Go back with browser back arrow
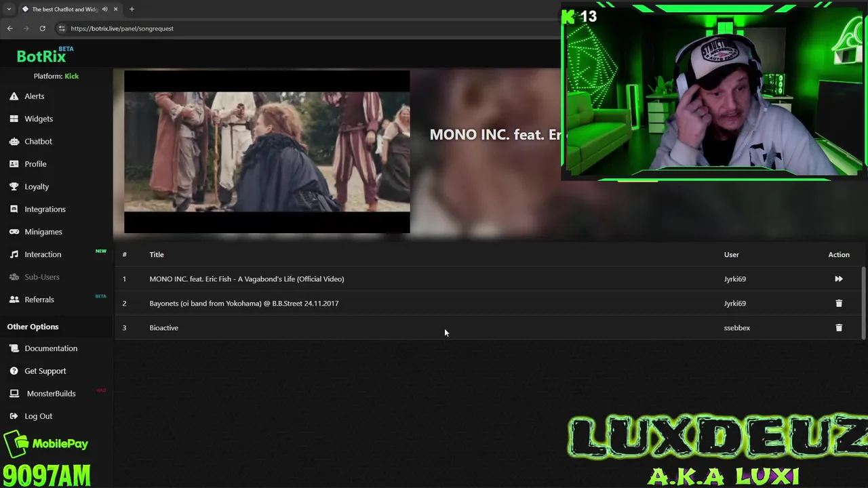 [x=9, y=28]
